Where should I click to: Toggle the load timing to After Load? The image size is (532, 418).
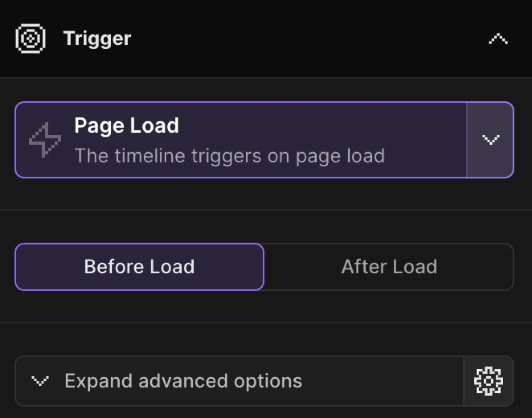tap(389, 267)
